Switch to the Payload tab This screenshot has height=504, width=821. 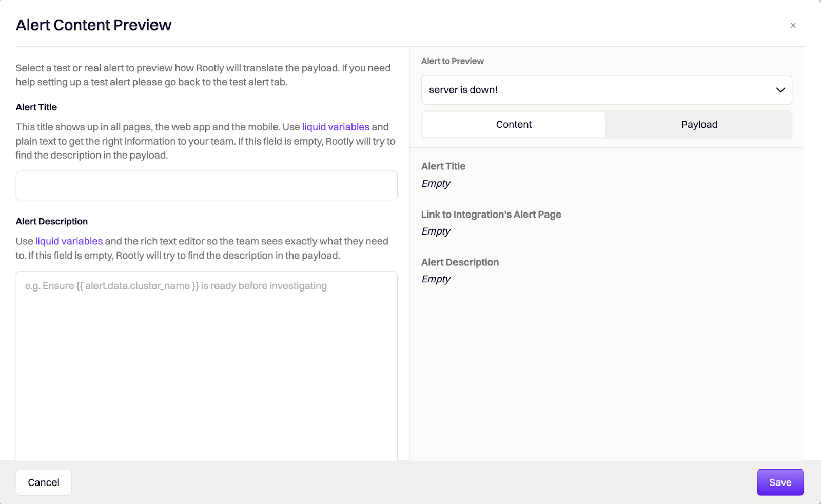pos(699,125)
